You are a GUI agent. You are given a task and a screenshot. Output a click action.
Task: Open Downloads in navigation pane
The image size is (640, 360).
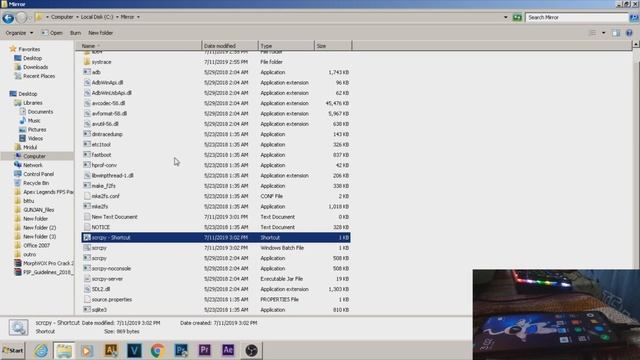coord(35,67)
